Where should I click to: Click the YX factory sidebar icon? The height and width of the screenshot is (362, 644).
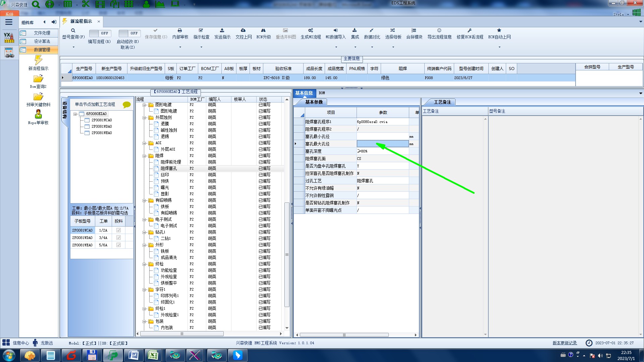coord(9,38)
